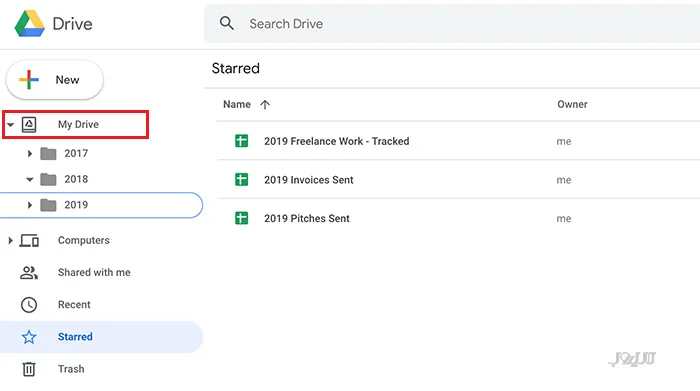This screenshot has height=391, width=700.
Task: Click owner 'me' of 2019 Freelance Work
Action: click(564, 142)
